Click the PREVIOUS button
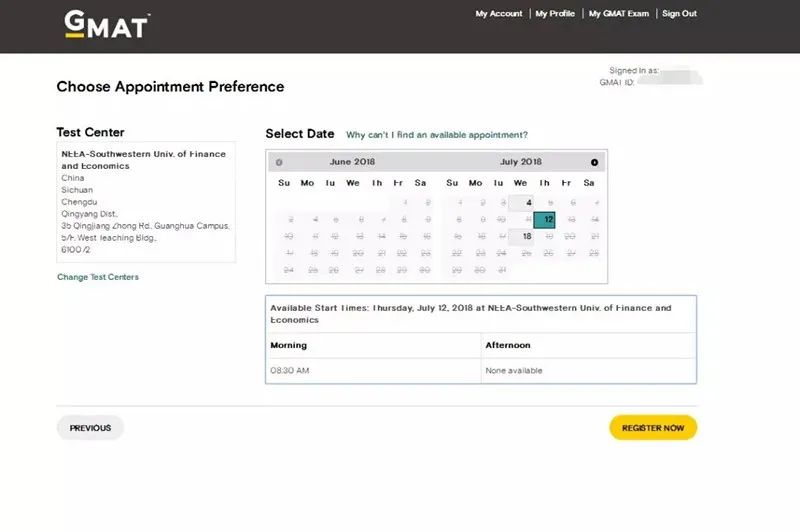Image resolution: width=800 pixels, height=532 pixels. coord(90,428)
